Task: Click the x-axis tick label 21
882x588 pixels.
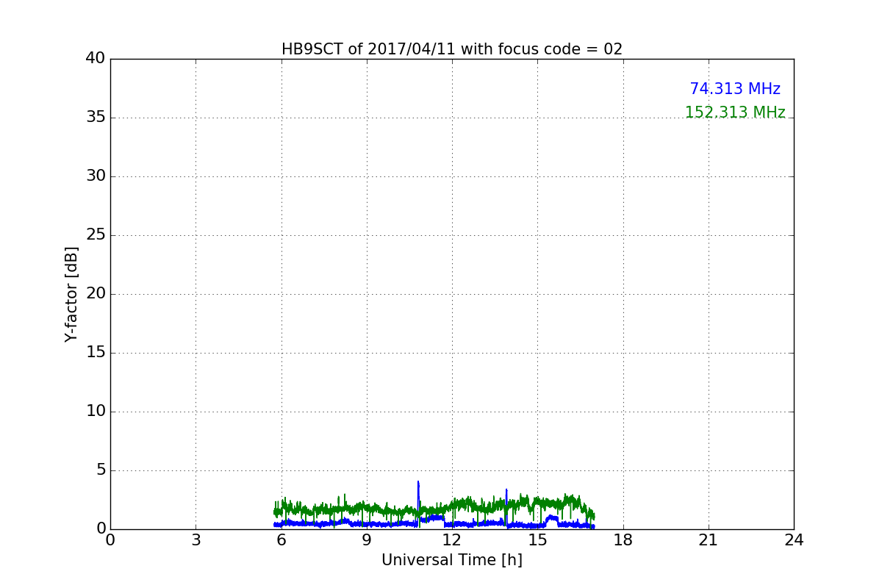Action: pyautogui.click(x=709, y=540)
